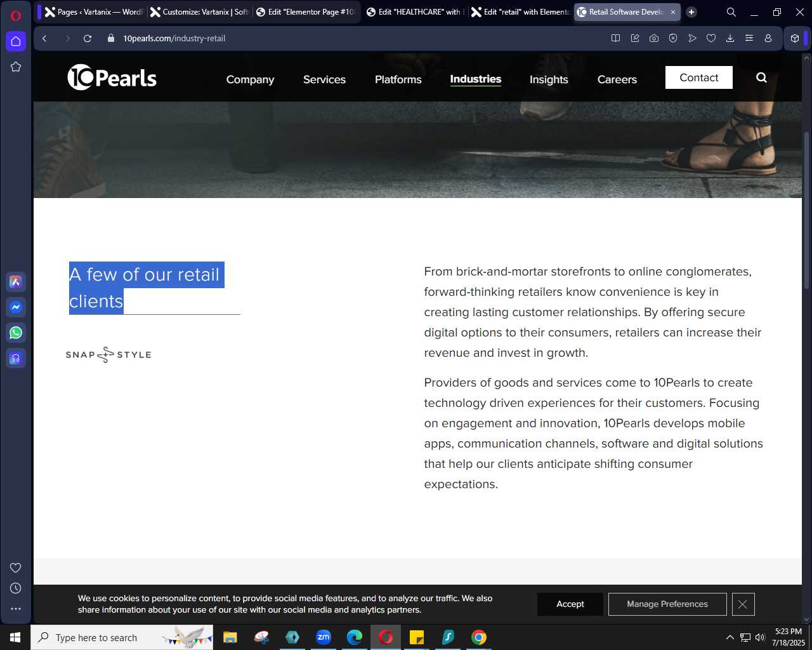Switch to Edit "HEALTHCARE" tab
This screenshot has width=812, height=650.
(x=416, y=12)
